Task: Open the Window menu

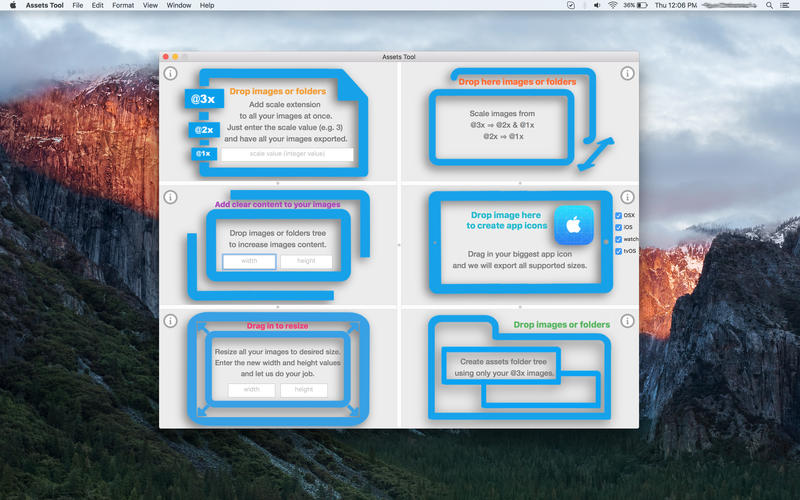Action: click(179, 5)
